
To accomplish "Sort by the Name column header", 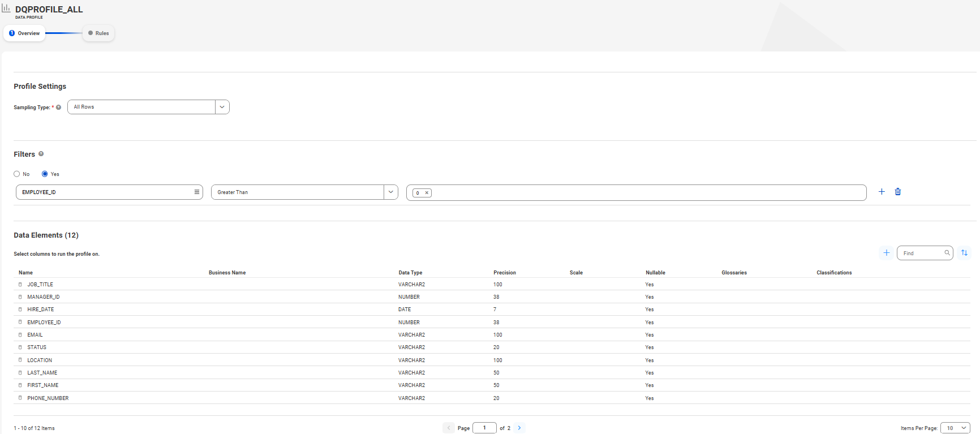I will coord(26,273).
